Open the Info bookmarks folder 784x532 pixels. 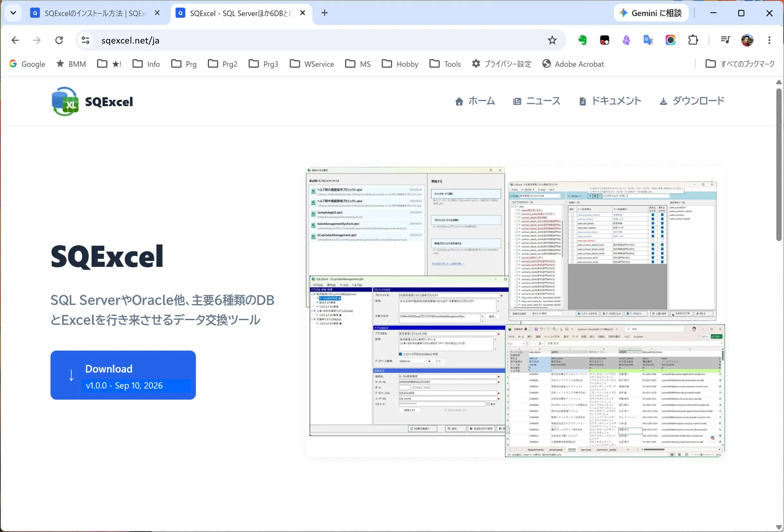[146, 64]
